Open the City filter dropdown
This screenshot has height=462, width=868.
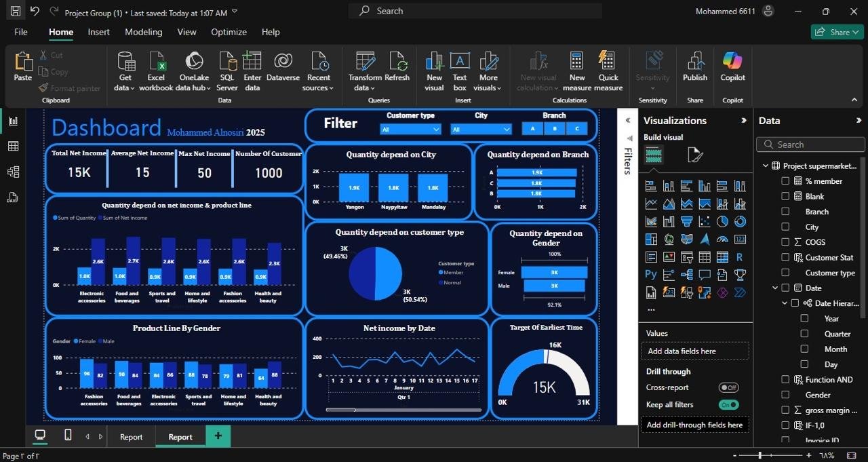pyautogui.click(x=481, y=129)
